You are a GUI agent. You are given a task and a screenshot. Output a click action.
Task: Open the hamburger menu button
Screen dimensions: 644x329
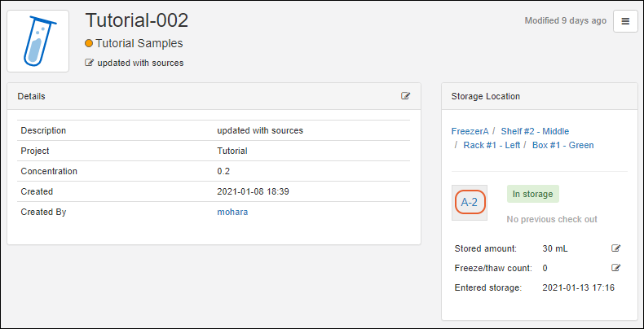click(625, 22)
